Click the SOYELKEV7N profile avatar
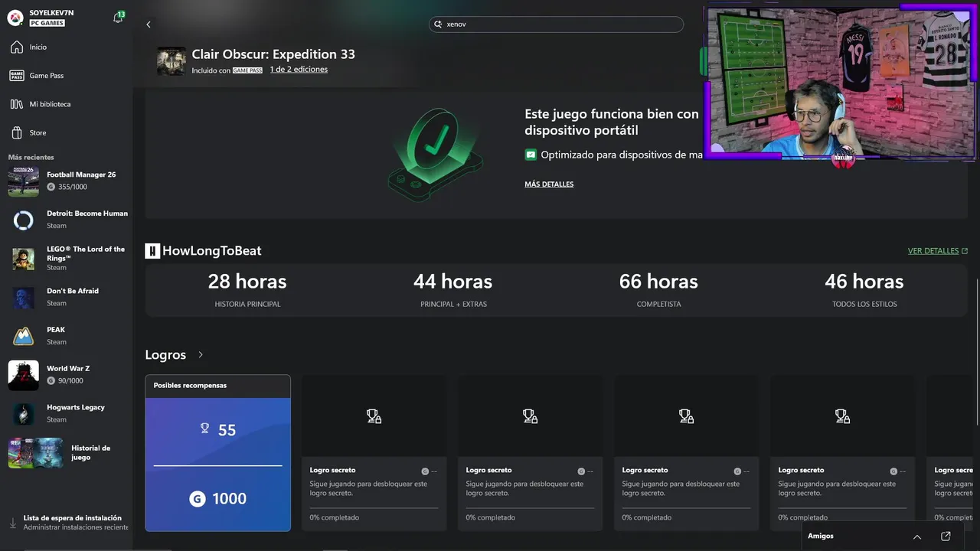The height and width of the screenshot is (551, 980). click(x=15, y=17)
